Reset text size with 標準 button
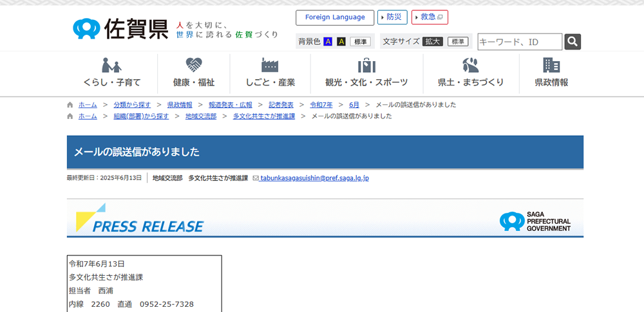 pyautogui.click(x=458, y=41)
